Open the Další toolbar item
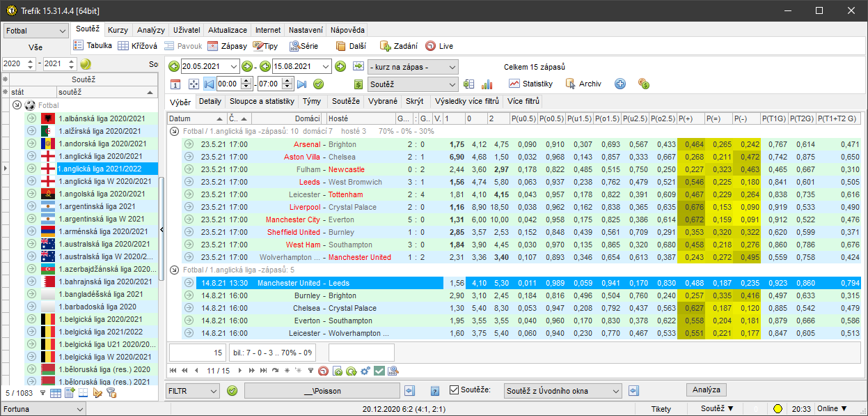The image size is (868, 416). (351, 46)
